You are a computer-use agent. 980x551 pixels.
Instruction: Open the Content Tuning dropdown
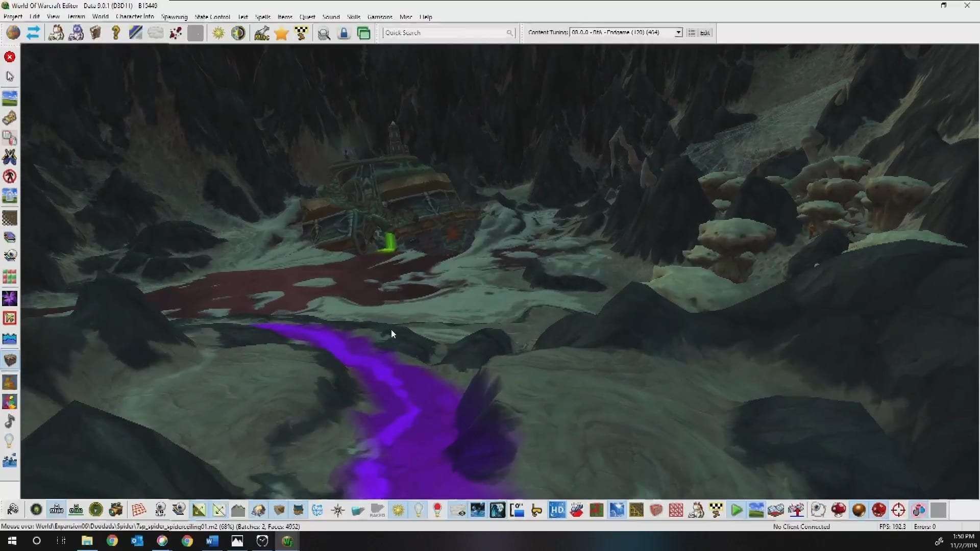[678, 33]
